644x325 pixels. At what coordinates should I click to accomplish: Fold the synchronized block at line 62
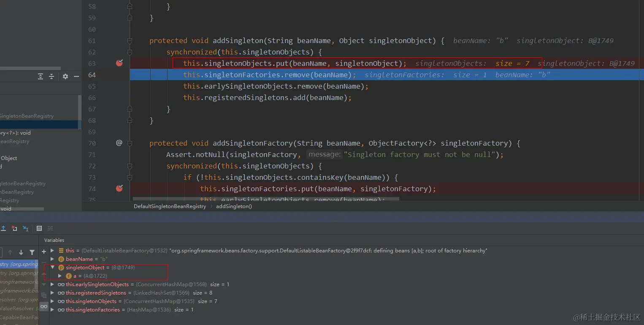pos(130,52)
